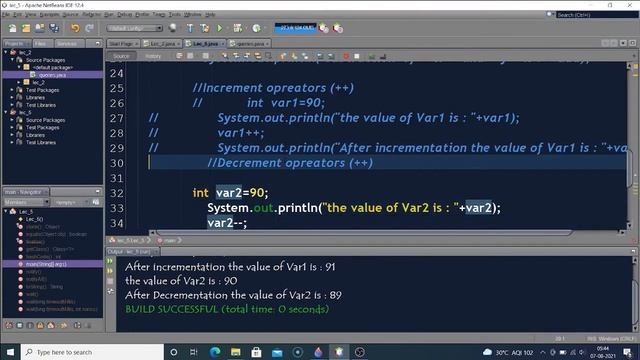Viewport: 640px width, 360px height.
Task: Toggle show non-public members lock filter
Action: (x=40, y=325)
